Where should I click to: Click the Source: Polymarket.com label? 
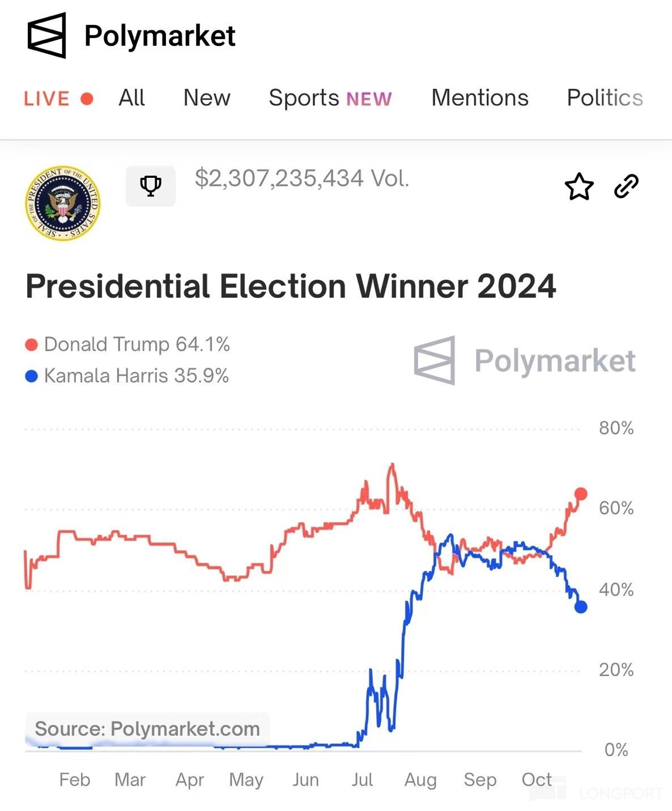point(147,729)
